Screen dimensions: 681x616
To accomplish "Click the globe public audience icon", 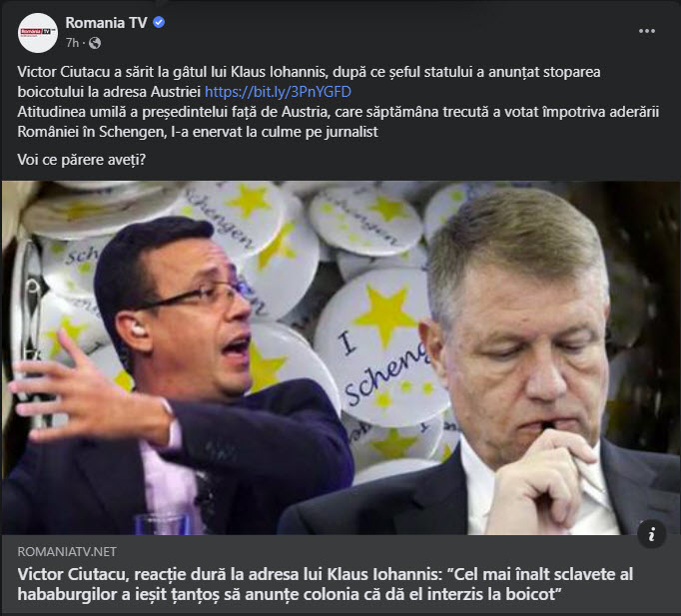I will (95, 43).
